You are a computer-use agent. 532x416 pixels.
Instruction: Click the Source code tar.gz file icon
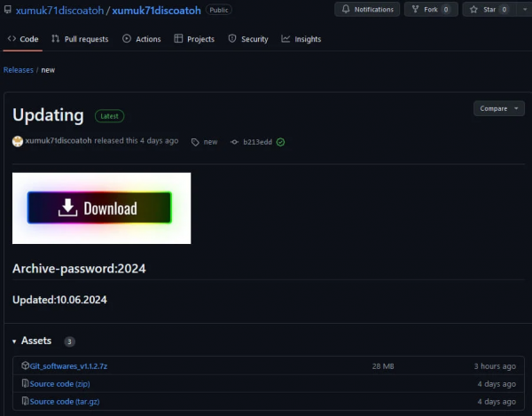pos(26,401)
